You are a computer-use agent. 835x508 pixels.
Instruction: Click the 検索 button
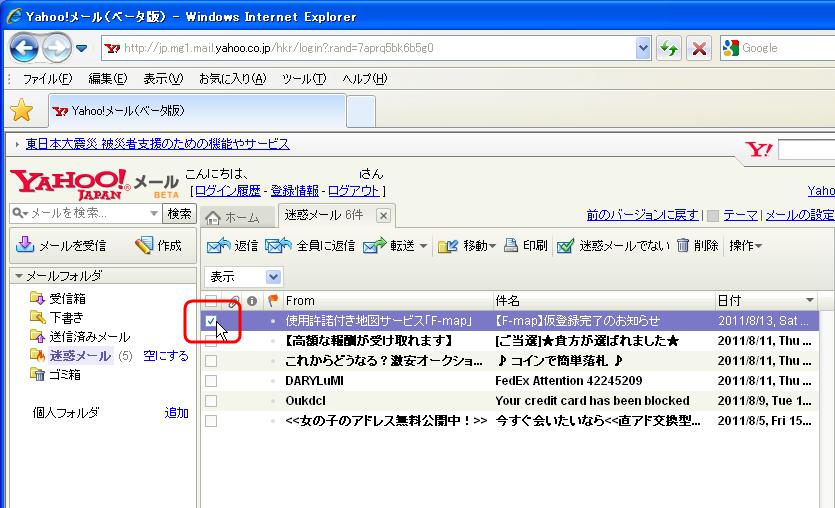[179, 214]
